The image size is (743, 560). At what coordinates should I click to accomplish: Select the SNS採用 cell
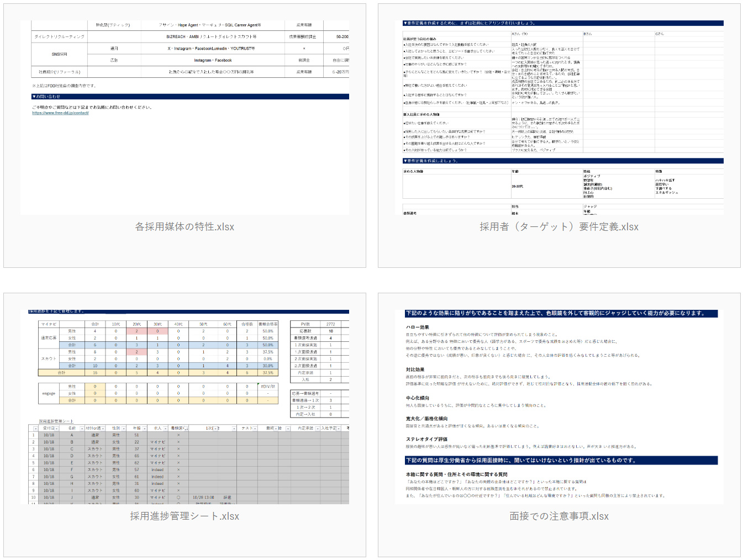pos(60,54)
